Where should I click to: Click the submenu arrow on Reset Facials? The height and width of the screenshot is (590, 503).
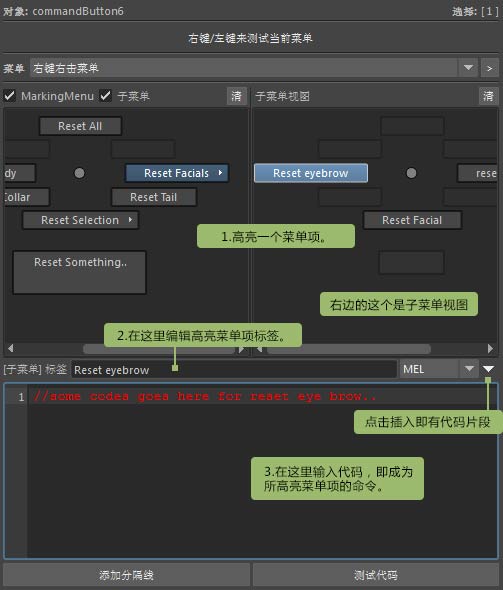[x=220, y=173]
